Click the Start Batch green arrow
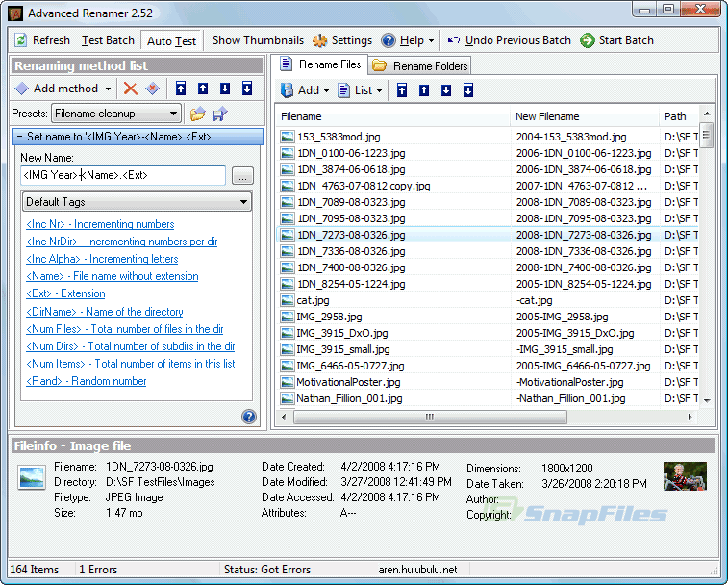 (x=587, y=40)
